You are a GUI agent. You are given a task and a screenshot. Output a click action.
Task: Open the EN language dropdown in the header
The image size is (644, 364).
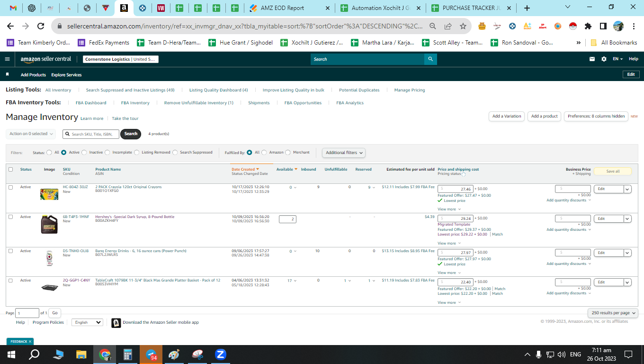[618, 59]
